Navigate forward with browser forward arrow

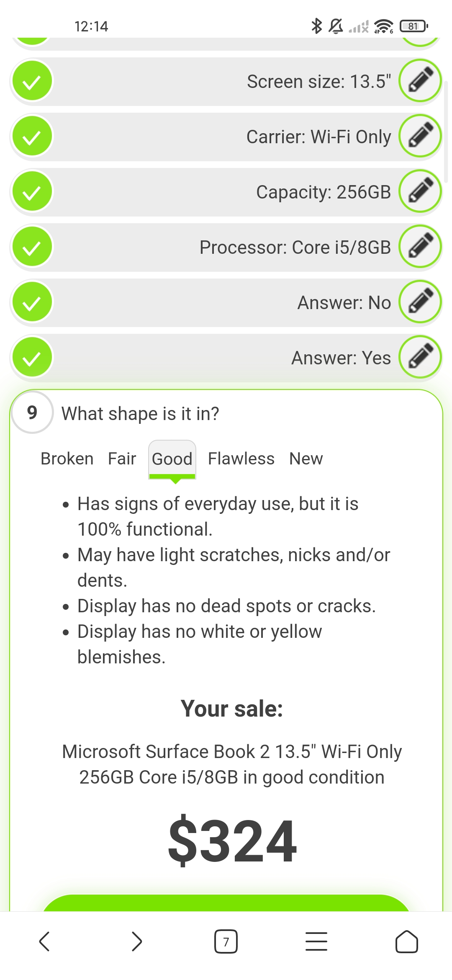tap(136, 941)
